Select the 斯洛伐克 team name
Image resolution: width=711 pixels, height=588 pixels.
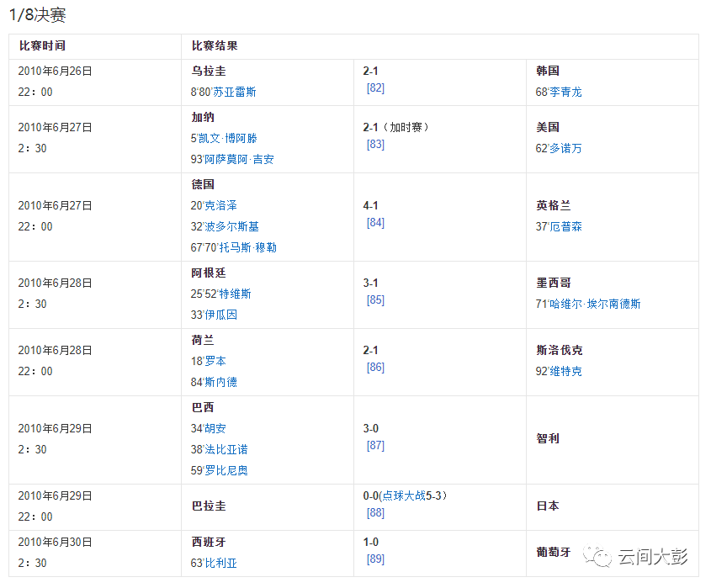[x=559, y=350]
